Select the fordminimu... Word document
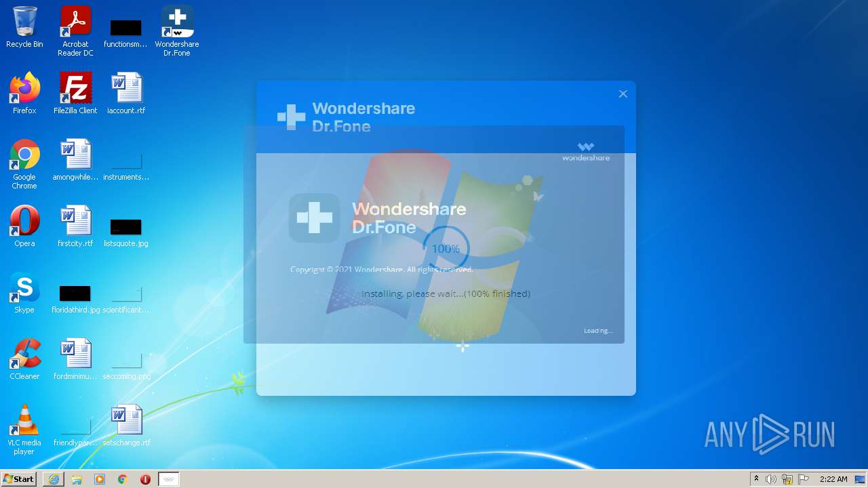This screenshot has height=488, width=868. tap(75, 359)
